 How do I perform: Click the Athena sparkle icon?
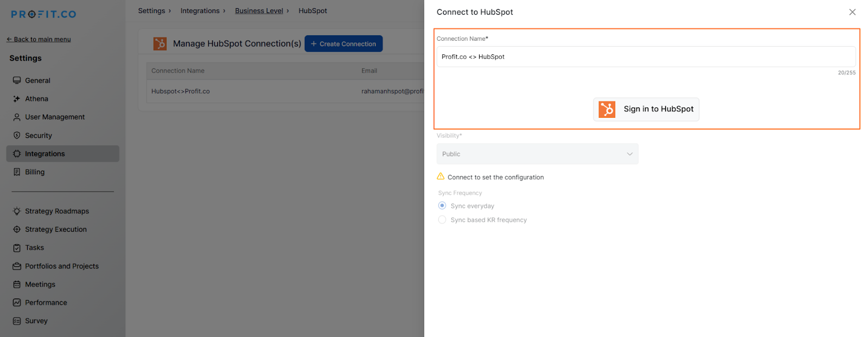coord(17,99)
